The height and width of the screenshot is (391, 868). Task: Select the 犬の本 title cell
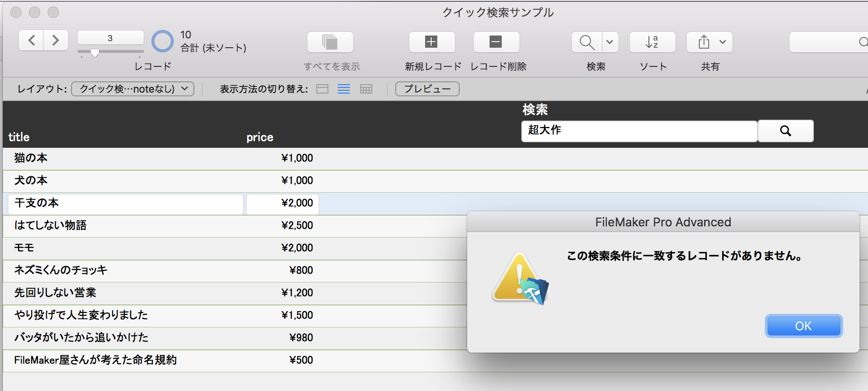[x=31, y=181]
